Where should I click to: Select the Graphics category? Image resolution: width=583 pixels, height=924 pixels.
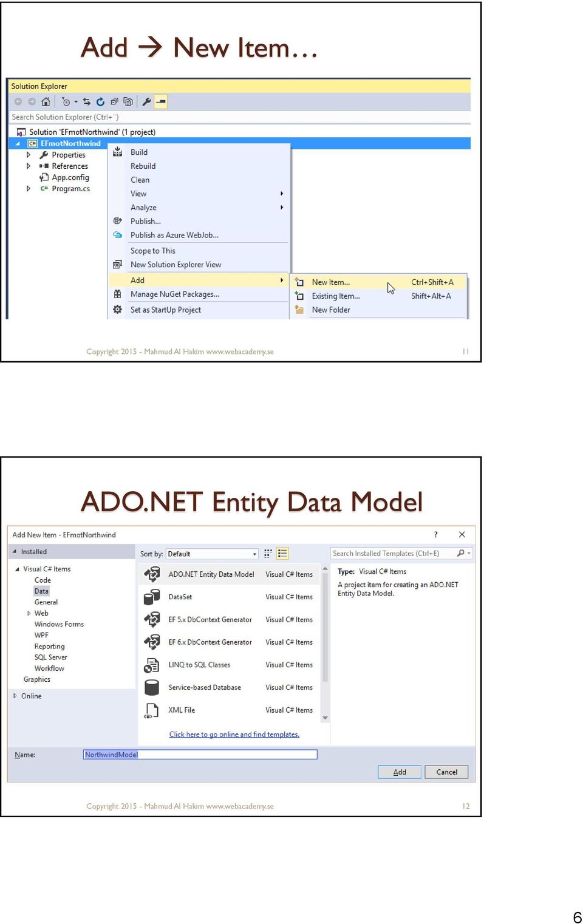(37, 679)
